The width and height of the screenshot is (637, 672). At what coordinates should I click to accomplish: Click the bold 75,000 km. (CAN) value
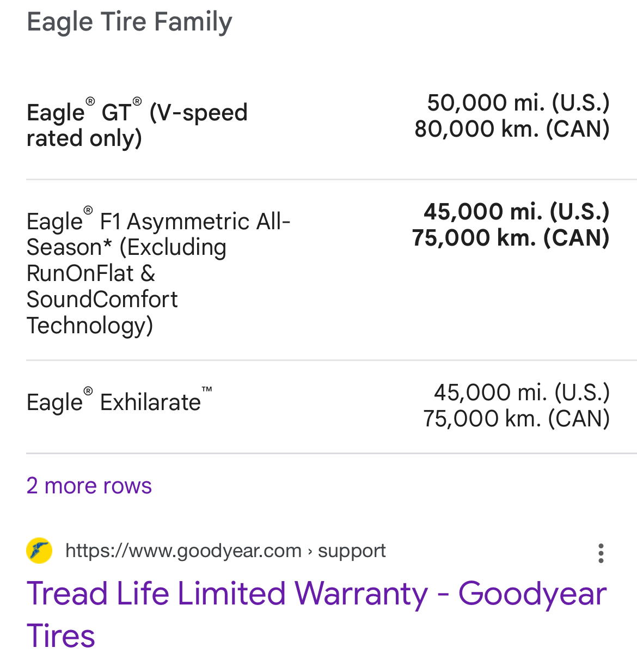click(x=510, y=237)
